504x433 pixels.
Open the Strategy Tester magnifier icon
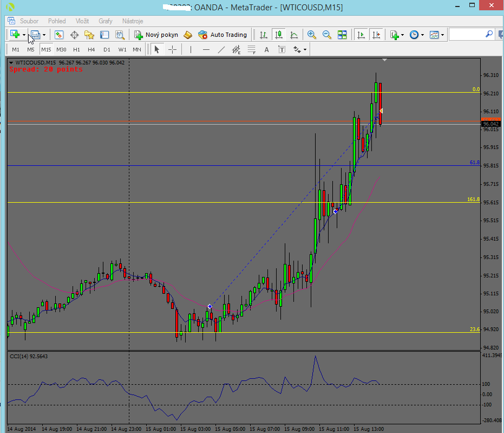(x=120, y=35)
